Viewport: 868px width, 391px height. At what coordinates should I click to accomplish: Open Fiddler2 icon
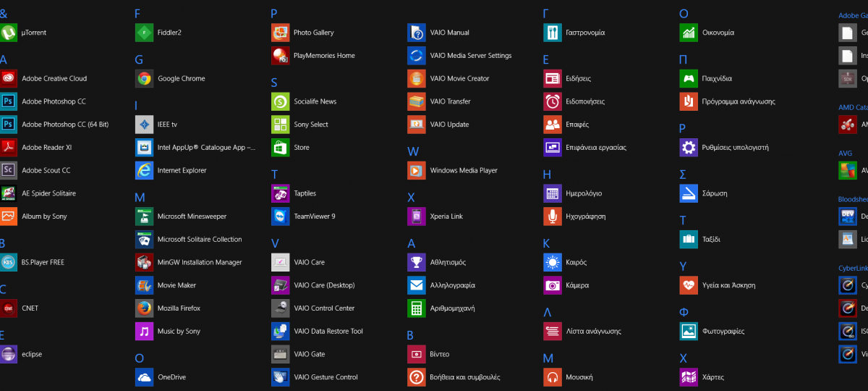tap(145, 33)
